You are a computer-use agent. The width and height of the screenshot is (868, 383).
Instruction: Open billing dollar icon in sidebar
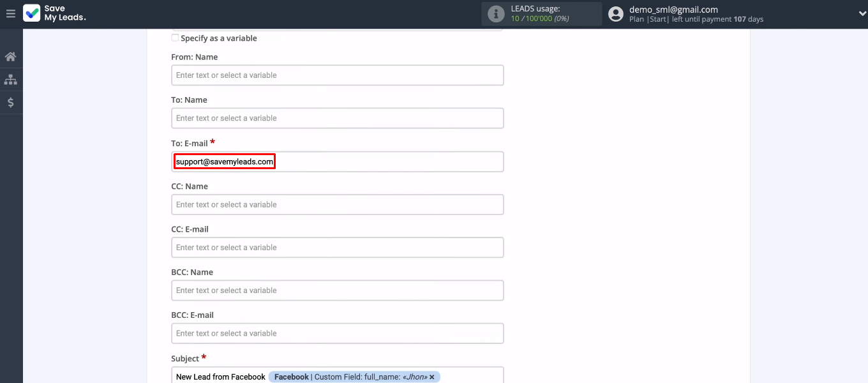click(x=11, y=102)
